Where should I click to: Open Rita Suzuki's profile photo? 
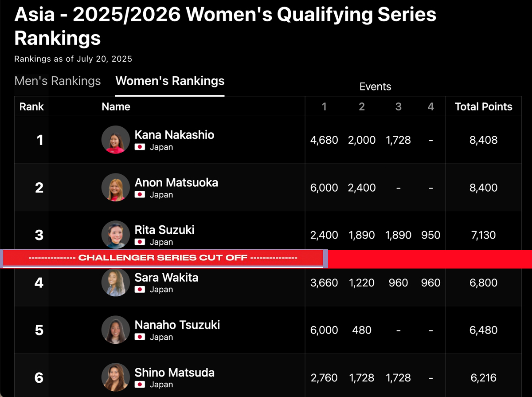tap(115, 235)
